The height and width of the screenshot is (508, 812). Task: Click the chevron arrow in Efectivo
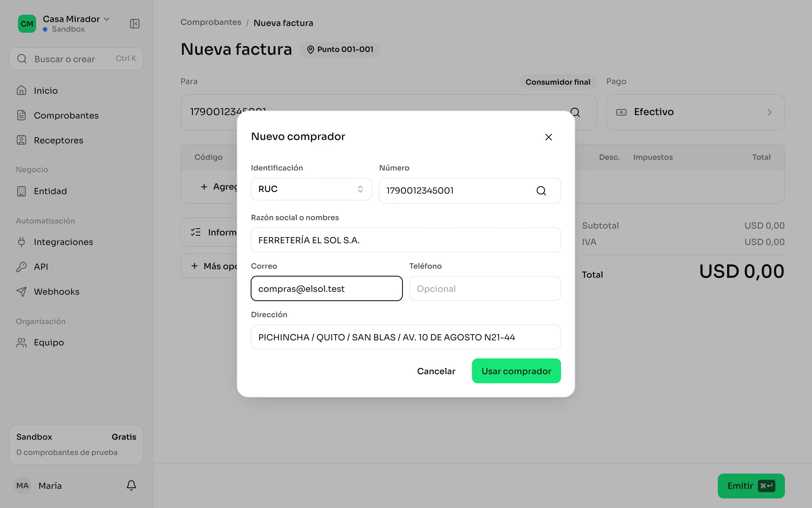[769, 112]
